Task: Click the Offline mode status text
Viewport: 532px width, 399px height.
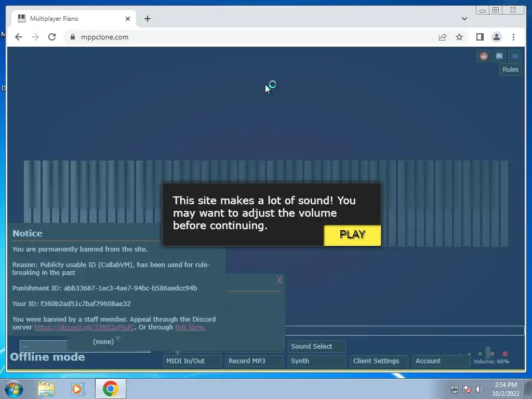Action: 47,357
